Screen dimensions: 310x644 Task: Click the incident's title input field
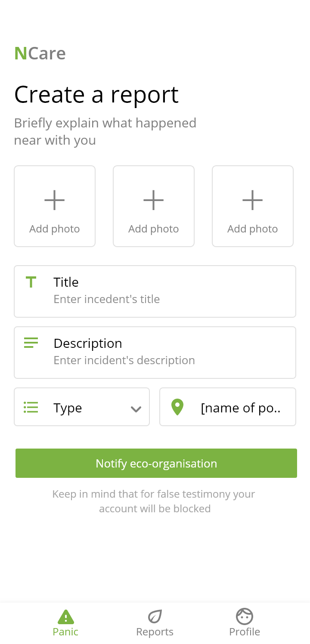[129, 299]
